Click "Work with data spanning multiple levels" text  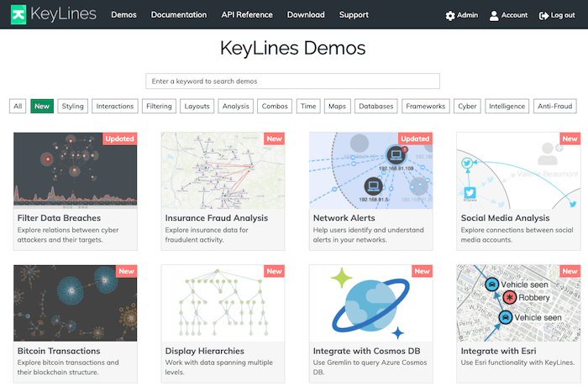tap(219, 368)
